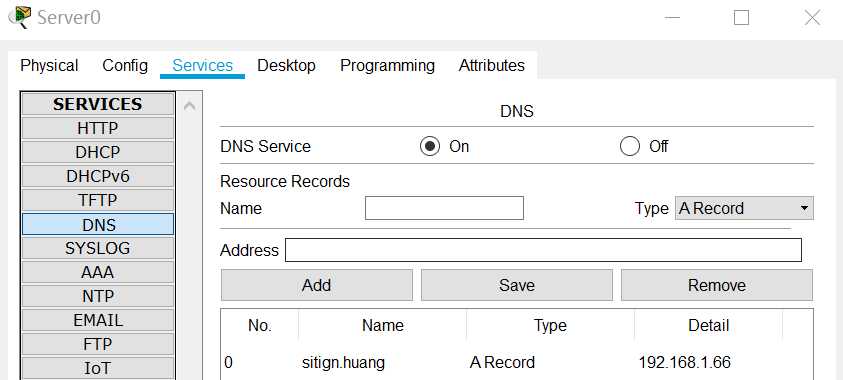The image size is (843, 380).
Task: Add the DNS resource record
Action: pyautogui.click(x=316, y=285)
